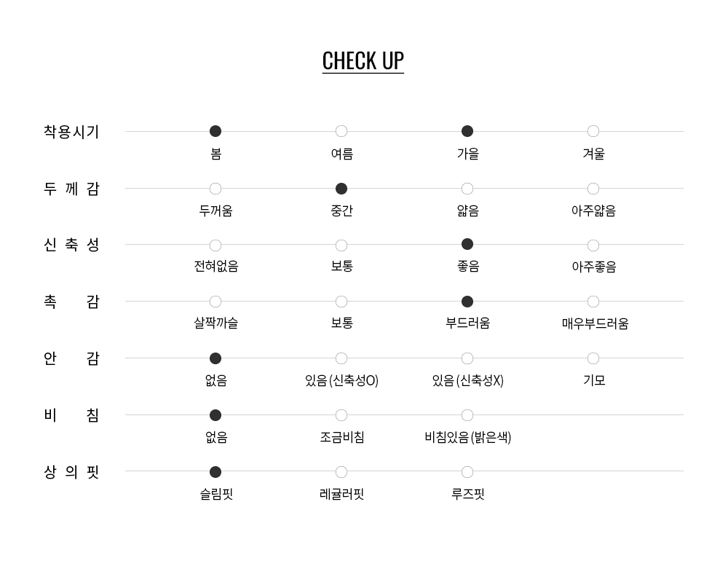The image size is (728, 566).
Task: Choose 매우부드러움 texture radio dot
Action: click(x=593, y=302)
